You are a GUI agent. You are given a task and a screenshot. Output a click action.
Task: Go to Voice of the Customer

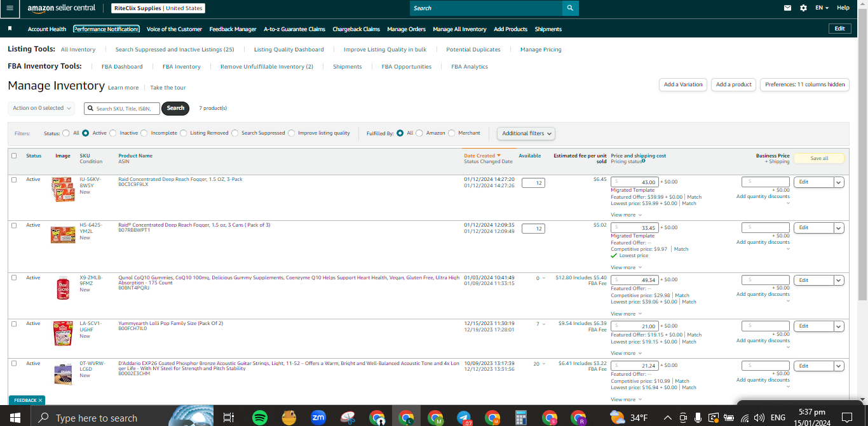click(174, 29)
